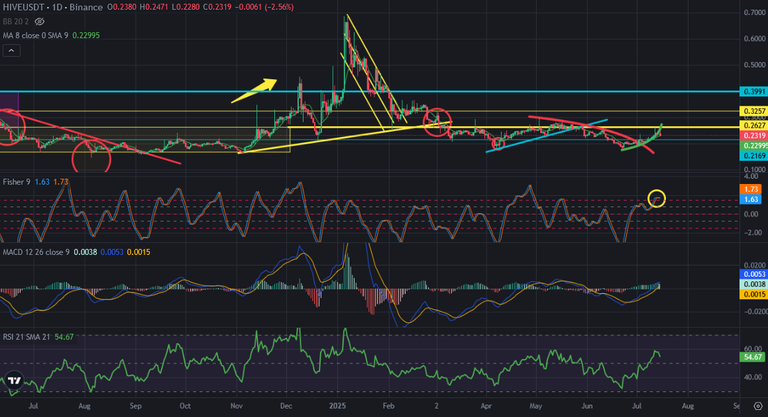
Task: Click the orange 1.73 Fisher axis label
Action: [x=751, y=189]
